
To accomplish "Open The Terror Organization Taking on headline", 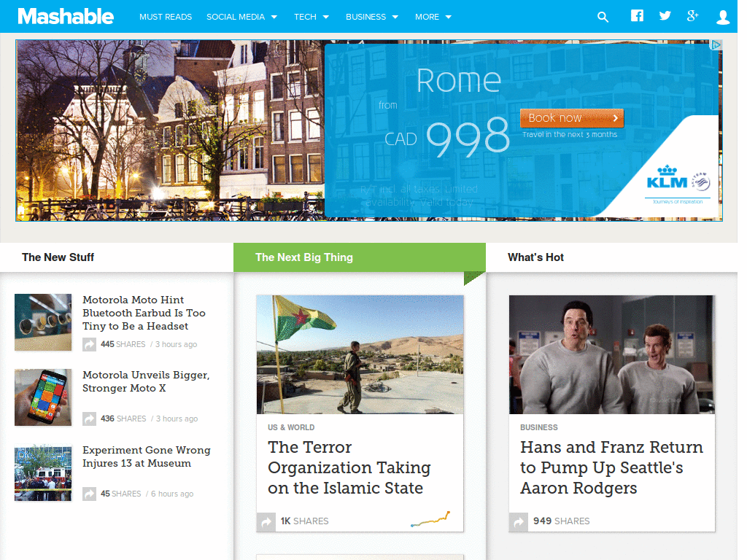I will point(349,467).
